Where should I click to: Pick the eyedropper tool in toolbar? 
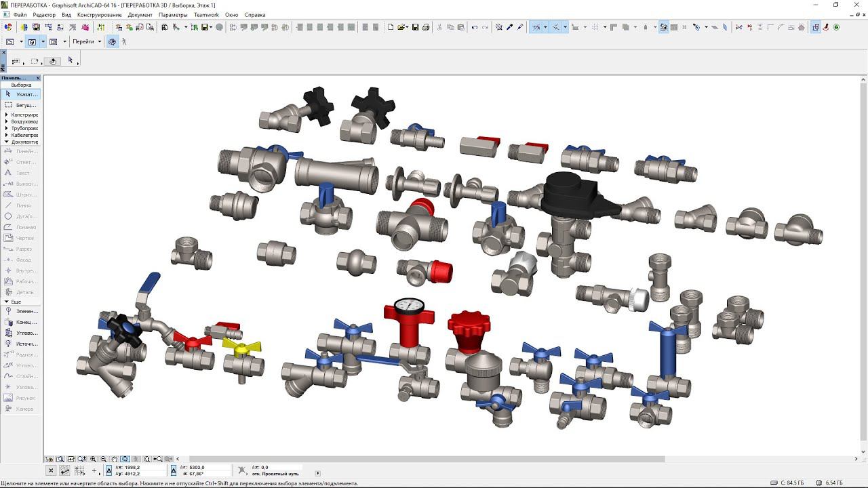510,27
